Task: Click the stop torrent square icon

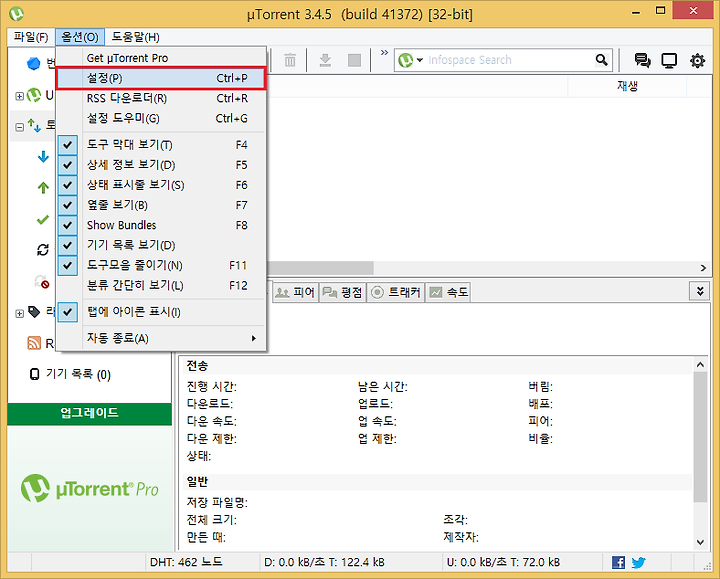Action: click(354, 60)
